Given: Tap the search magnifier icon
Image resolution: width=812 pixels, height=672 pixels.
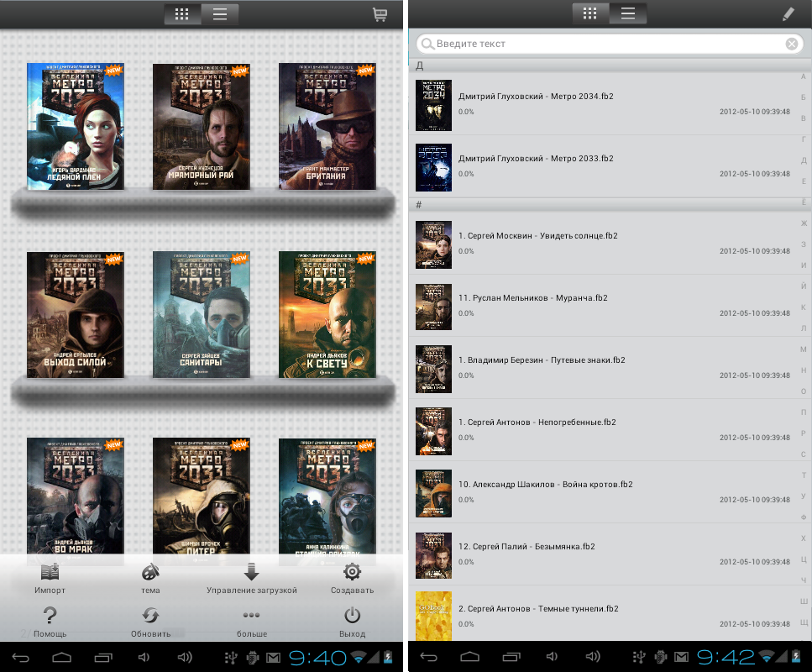Looking at the screenshot, I should 427,44.
